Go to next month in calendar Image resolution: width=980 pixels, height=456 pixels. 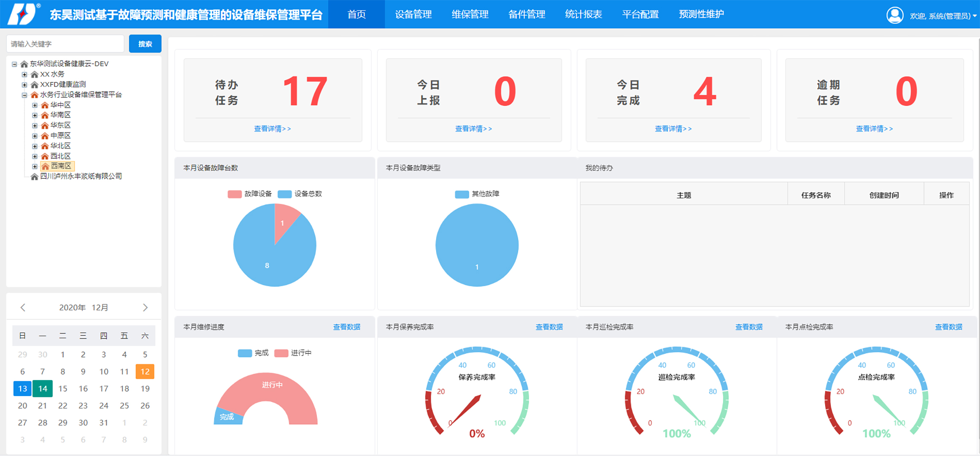tap(145, 307)
